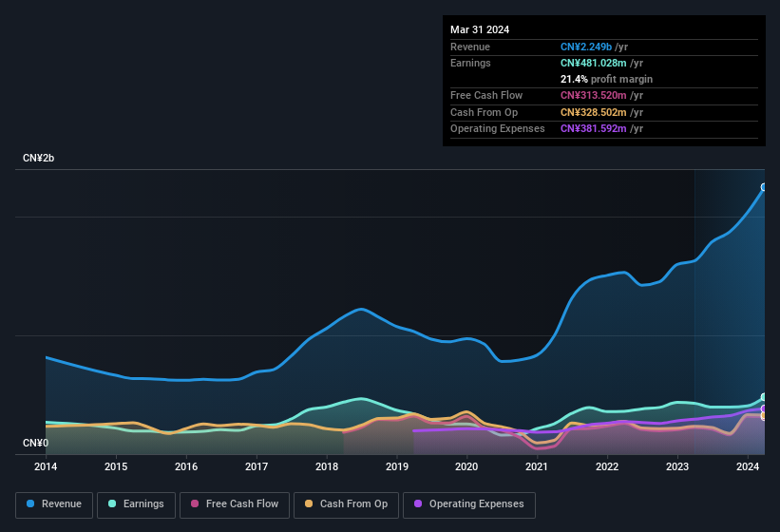Click the Free Cash Flow label in tooltip
Image resolution: width=780 pixels, height=532 pixels.
click(x=486, y=95)
